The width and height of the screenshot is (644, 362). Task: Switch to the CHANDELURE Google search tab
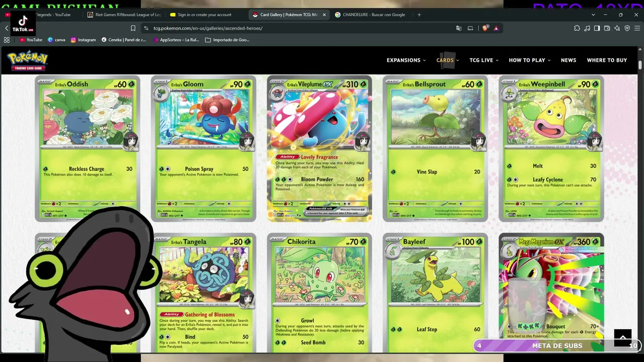372,15
